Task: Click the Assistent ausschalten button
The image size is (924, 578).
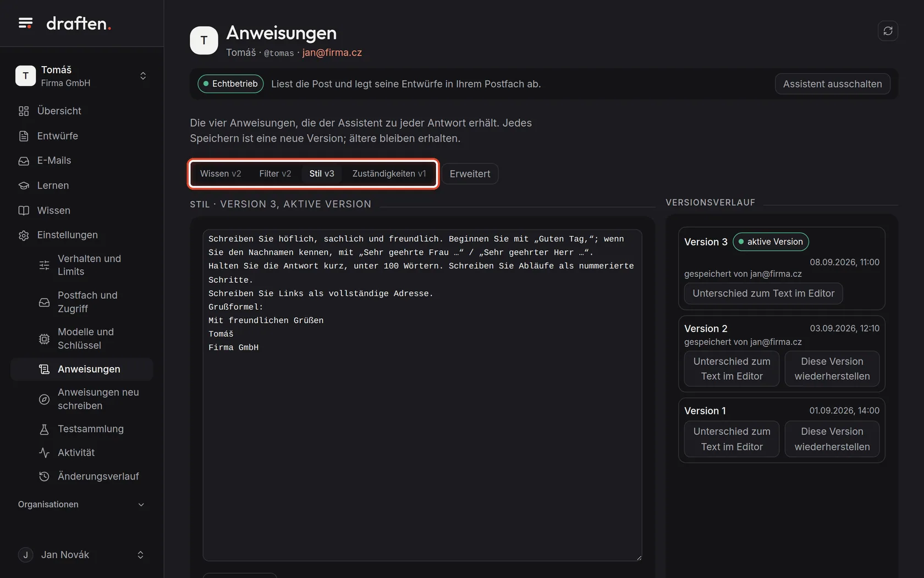Action: (832, 84)
